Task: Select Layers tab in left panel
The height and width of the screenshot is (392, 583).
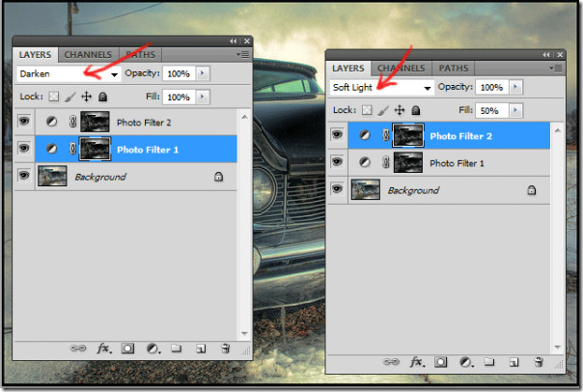Action: pyautogui.click(x=36, y=55)
